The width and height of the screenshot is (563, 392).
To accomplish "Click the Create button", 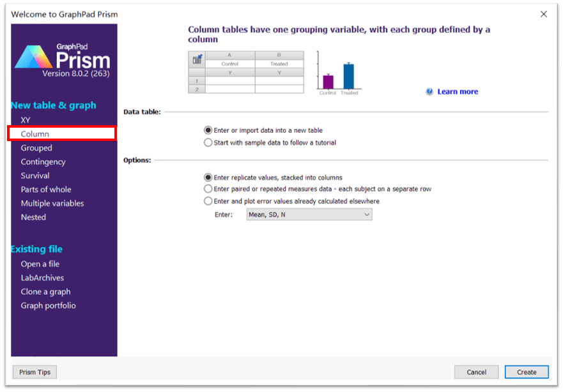I will [527, 372].
